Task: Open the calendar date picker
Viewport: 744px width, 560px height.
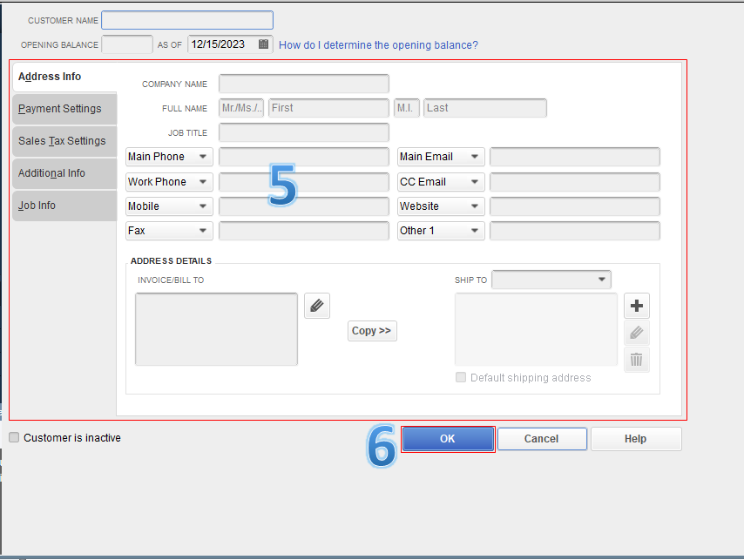Action: 264,44
